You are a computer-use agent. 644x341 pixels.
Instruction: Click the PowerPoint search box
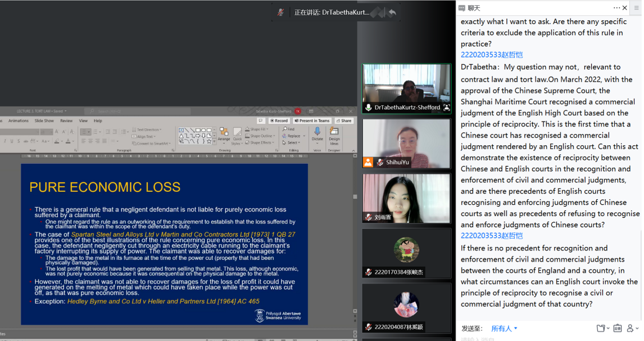pyautogui.click(x=138, y=111)
